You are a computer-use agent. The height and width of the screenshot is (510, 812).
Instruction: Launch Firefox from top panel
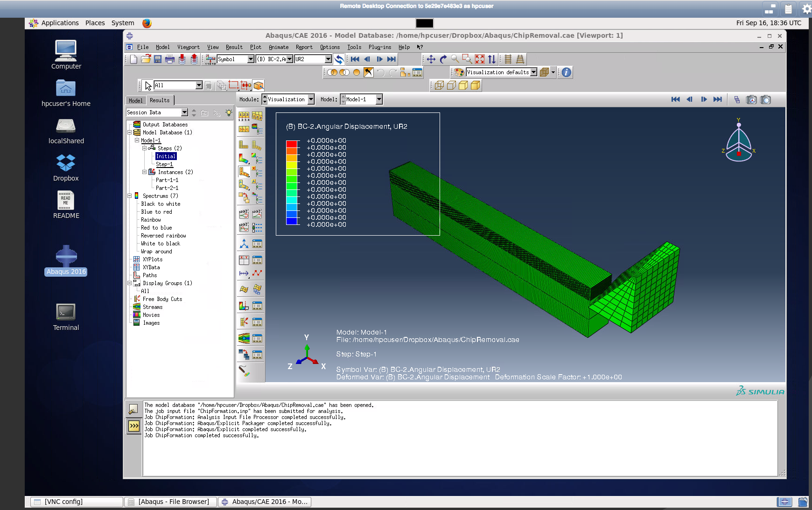click(x=147, y=23)
